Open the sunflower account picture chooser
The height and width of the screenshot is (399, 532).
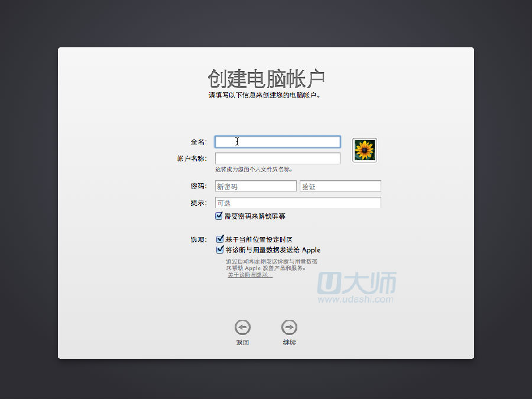(x=365, y=150)
